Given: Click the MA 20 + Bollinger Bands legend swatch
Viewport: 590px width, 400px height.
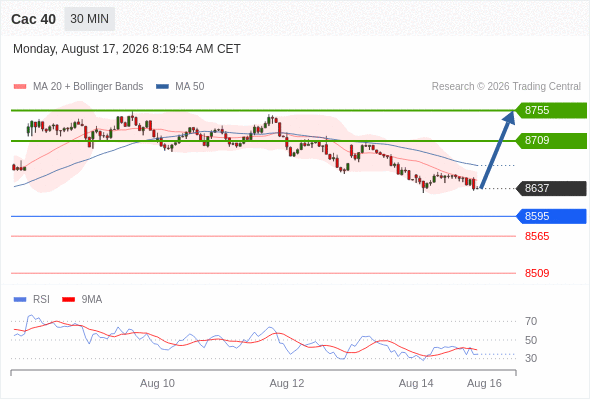Looking at the screenshot, I should 20,87.
